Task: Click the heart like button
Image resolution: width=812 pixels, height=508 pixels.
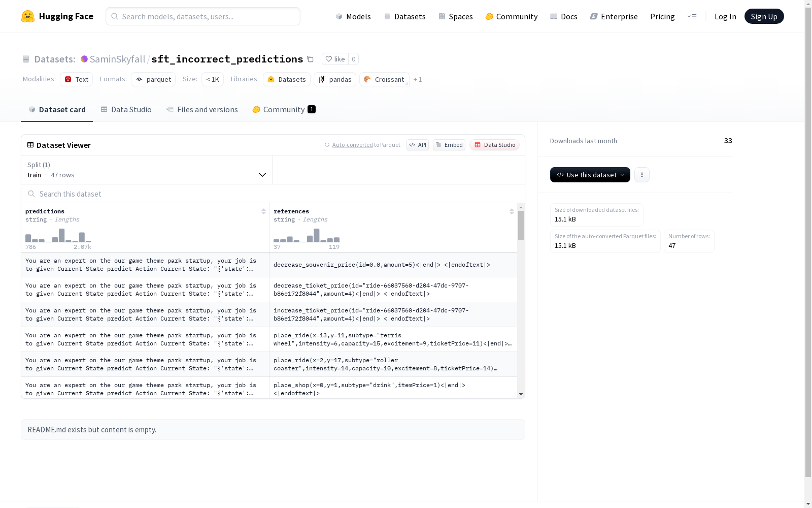Action: [335, 59]
